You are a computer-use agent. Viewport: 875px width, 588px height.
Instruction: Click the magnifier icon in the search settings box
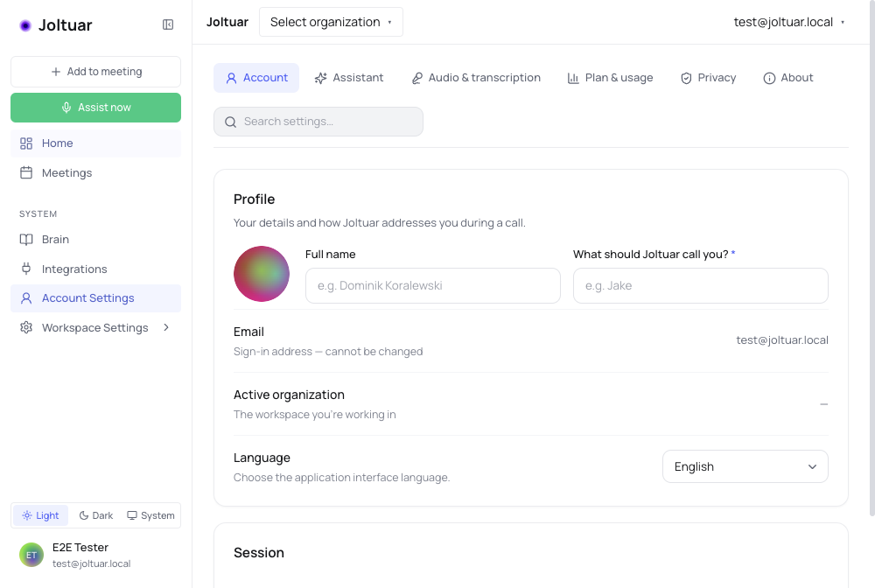(230, 122)
